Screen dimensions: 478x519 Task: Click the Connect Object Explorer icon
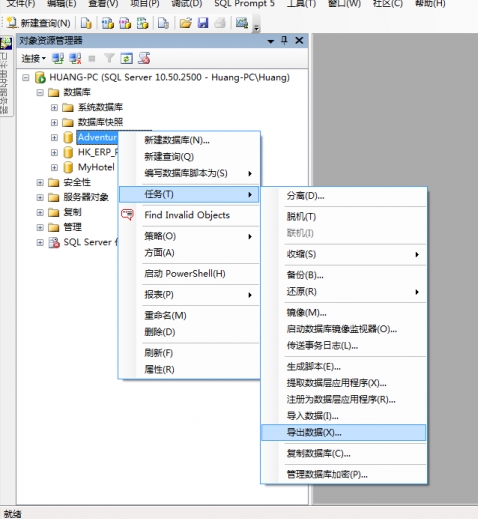tap(58, 59)
